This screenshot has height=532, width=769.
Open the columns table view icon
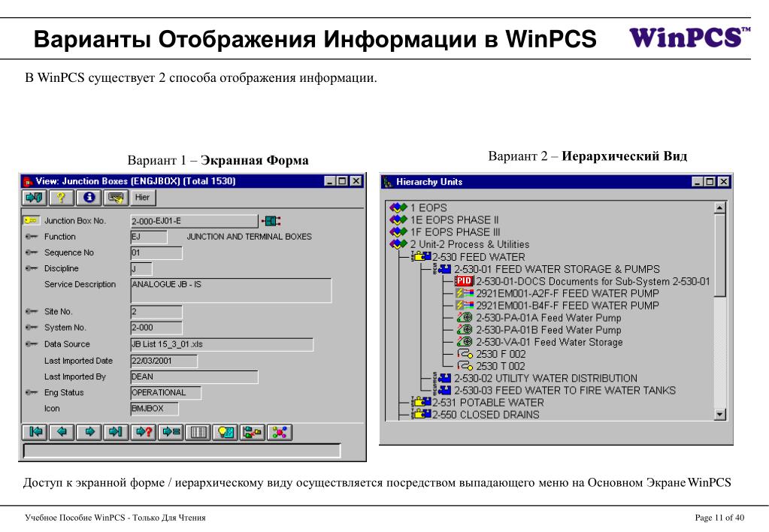(198, 432)
